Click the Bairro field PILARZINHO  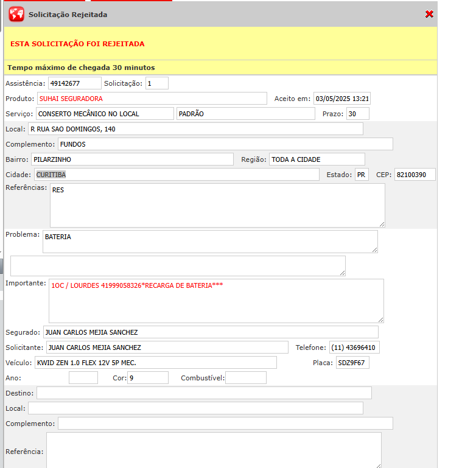(x=131, y=159)
